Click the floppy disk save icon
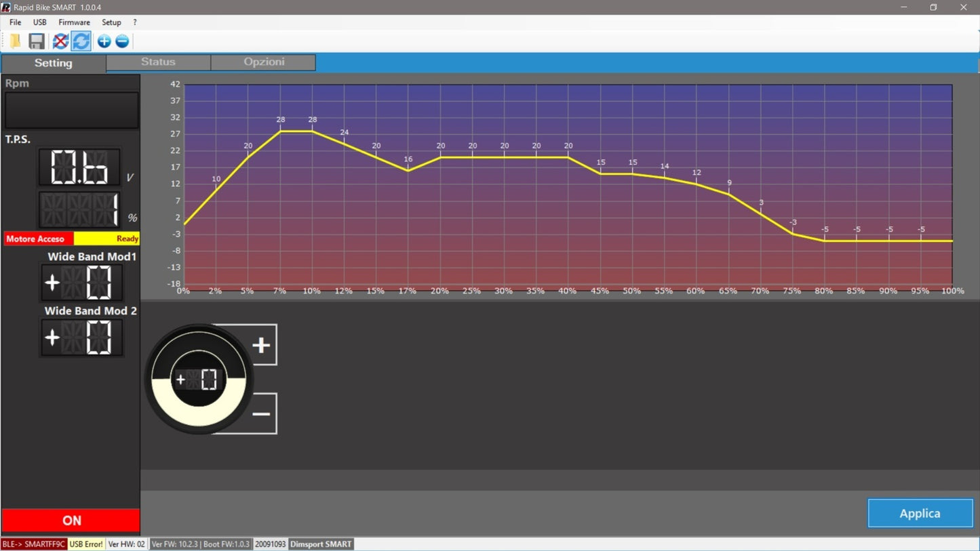The height and width of the screenshot is (551, 980). 37,41
